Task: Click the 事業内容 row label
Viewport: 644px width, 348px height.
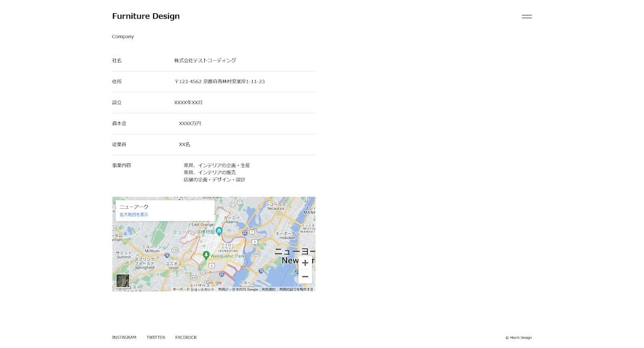Action: point(121,166)
